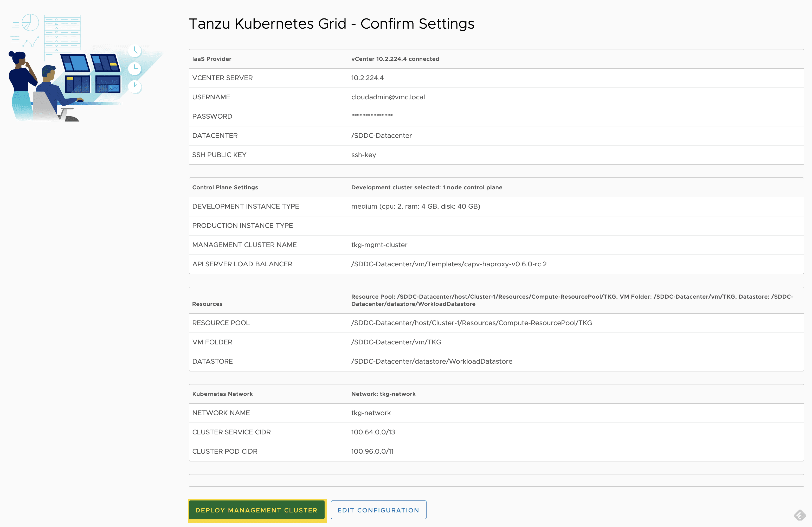Image resolution: width=812 pixels, height=527 pixels.
Task: Click the Network: tkg-network summary text
Action: click(383, 394)
